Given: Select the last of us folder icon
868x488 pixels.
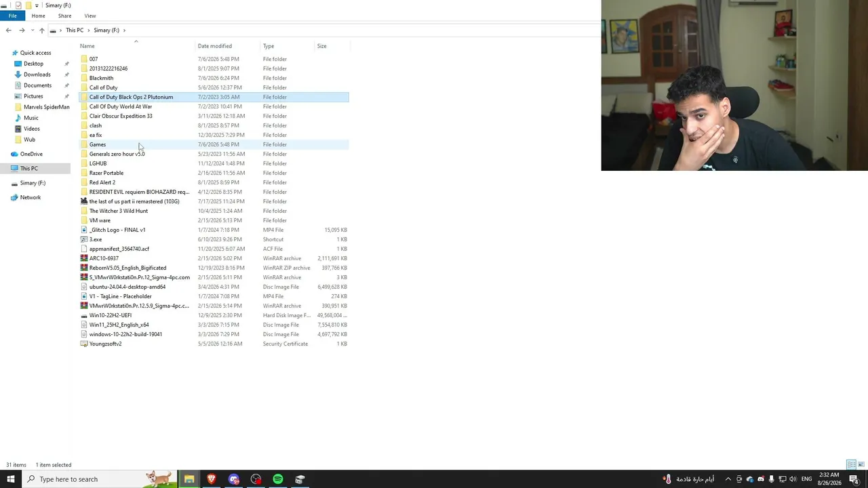Looking at the screenshot, I should point(84,201).
